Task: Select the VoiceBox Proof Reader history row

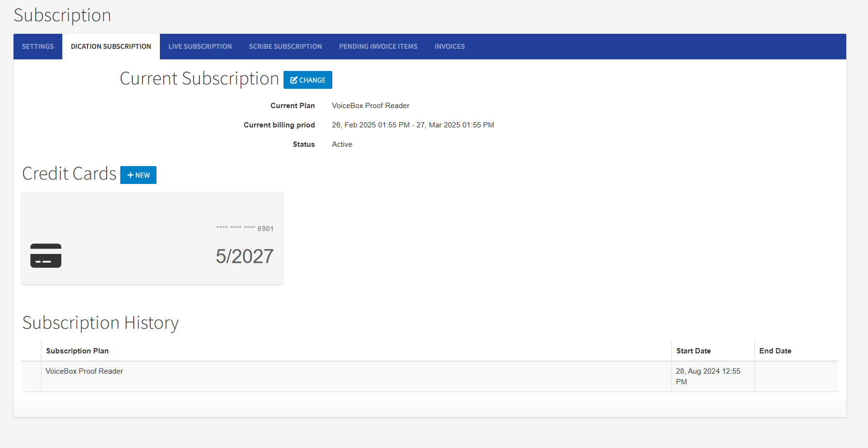Action: (x=430, y=377)
